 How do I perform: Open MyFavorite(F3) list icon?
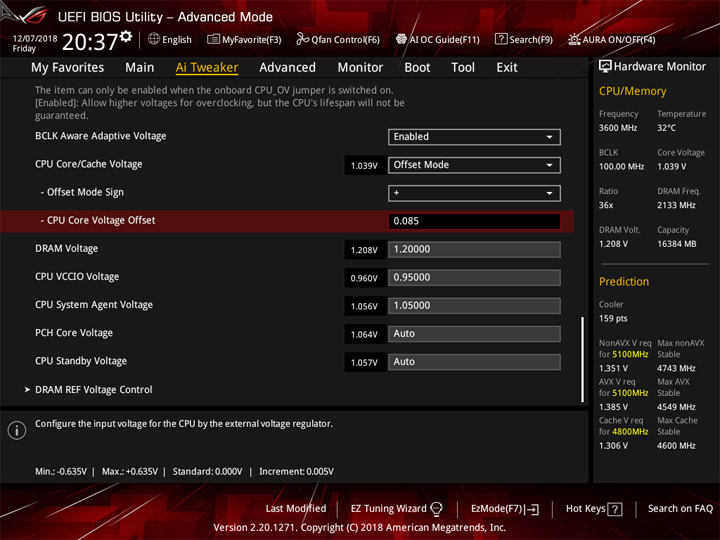(213, 39)
